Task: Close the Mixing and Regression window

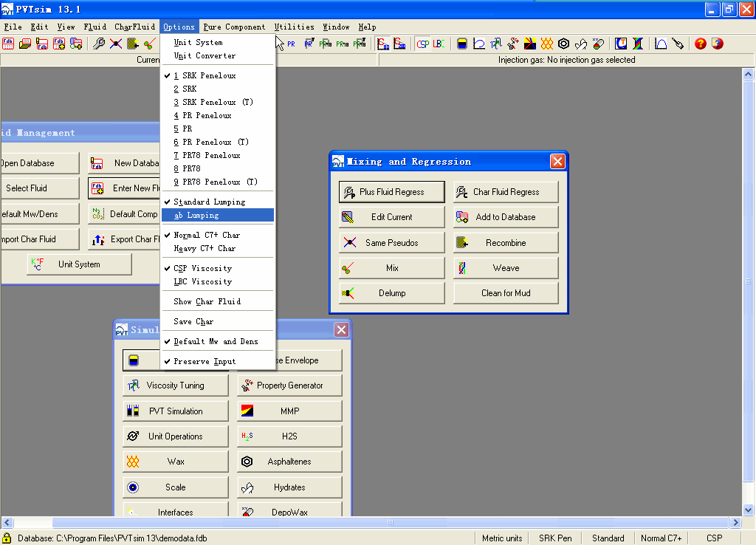Action: (557, 161)
